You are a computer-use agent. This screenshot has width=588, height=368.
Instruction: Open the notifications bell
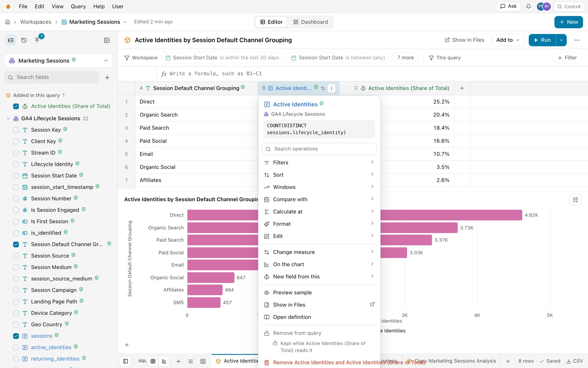528,6
